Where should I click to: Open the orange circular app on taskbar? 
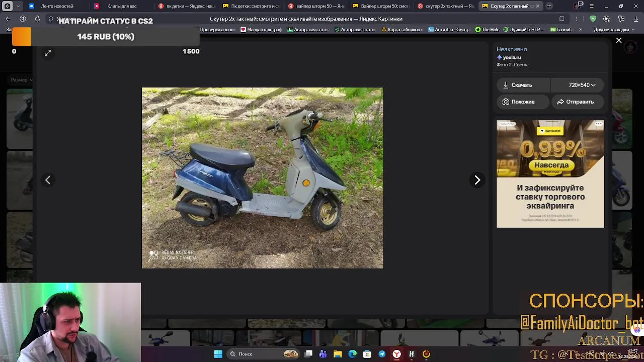click(x=426, y=354)
